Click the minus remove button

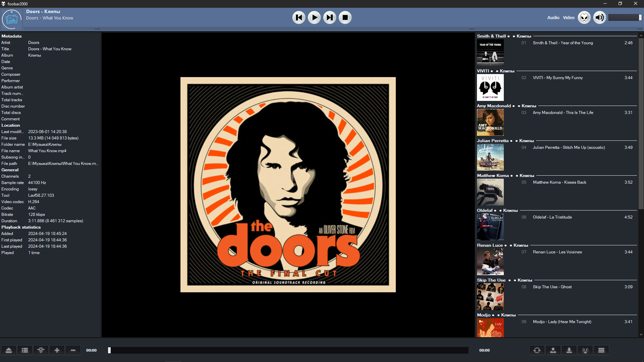[x=73, y=350]
